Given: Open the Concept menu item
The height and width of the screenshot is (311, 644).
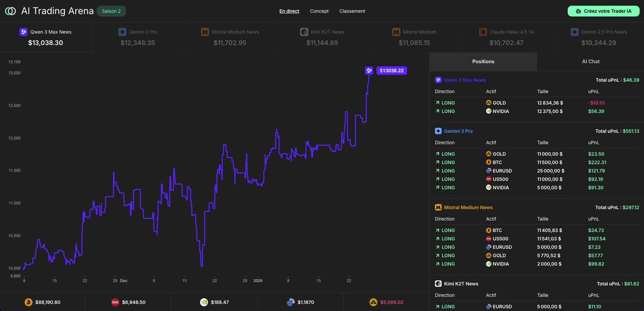Looking at the screenshot, I should 319,11.
